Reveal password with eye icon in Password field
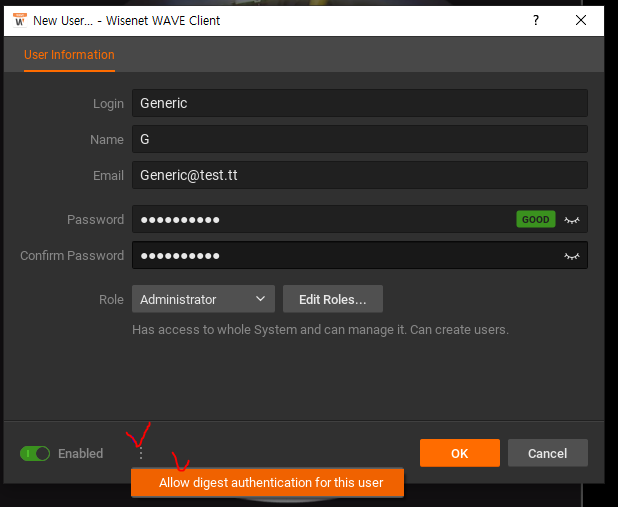 (x=572, y=219)
